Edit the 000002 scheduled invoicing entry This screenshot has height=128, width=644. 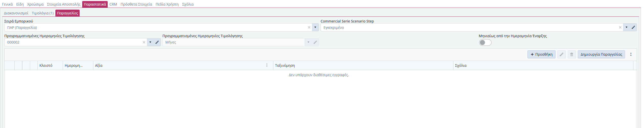pos(157,42)
